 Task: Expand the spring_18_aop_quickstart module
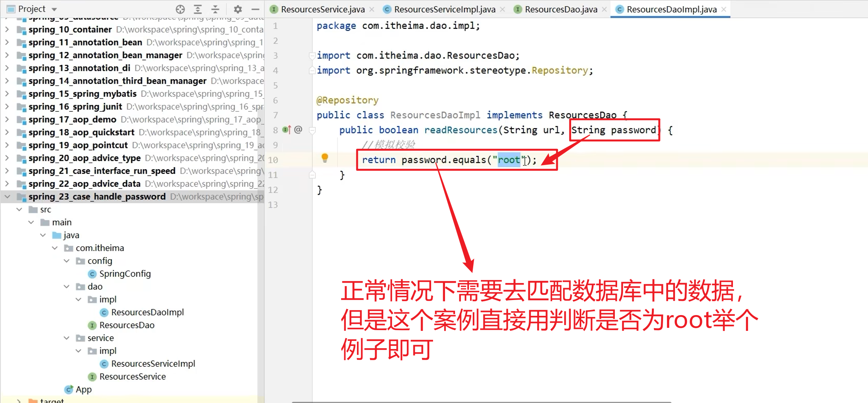7,132
